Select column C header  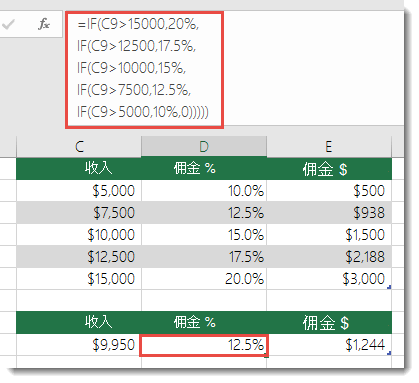(x=79, y=147)
